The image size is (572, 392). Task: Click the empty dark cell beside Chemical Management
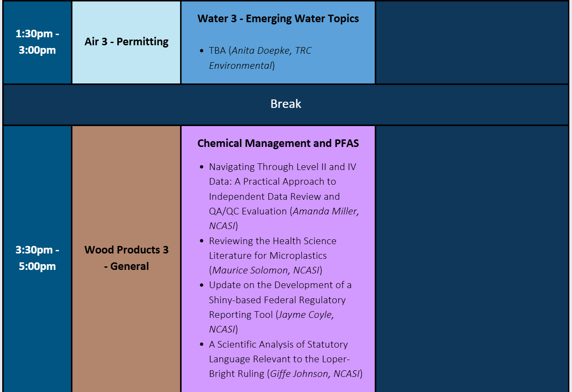tap(472, 258)
